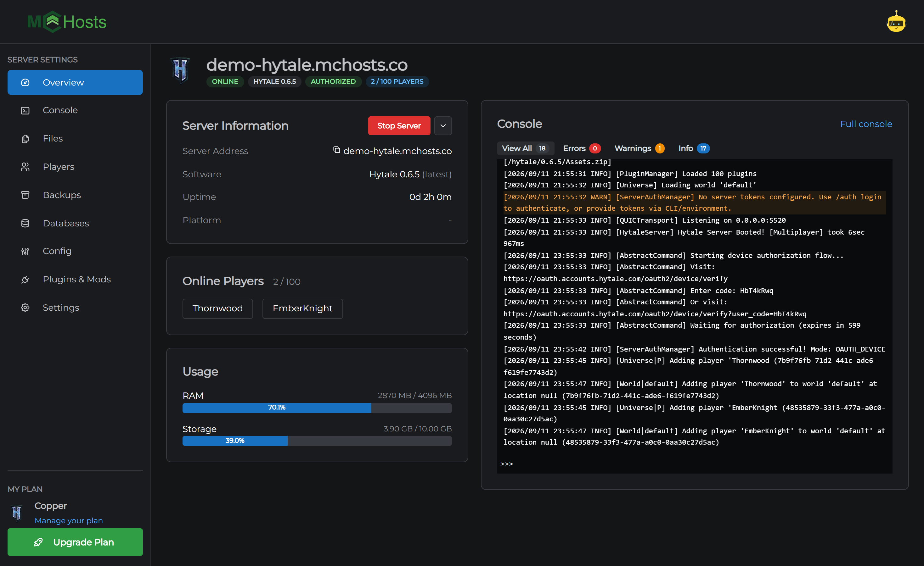Click the Databases cylinder icon

click(x=25, y=223)
